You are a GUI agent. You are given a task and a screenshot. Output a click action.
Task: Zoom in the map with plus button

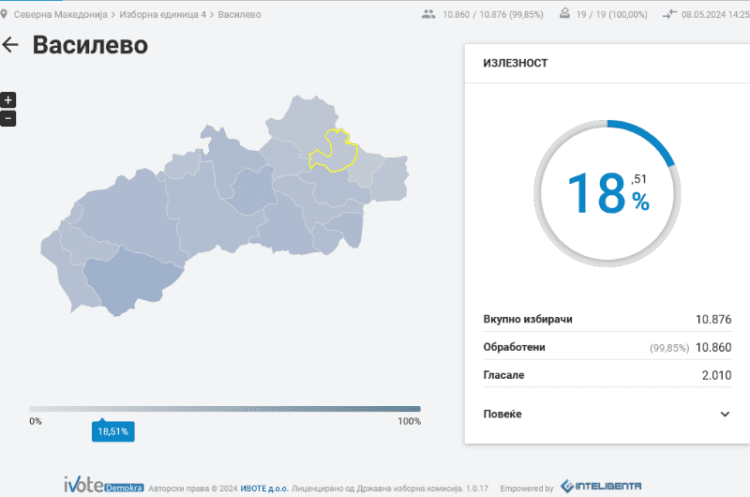(x=8, y=100)
